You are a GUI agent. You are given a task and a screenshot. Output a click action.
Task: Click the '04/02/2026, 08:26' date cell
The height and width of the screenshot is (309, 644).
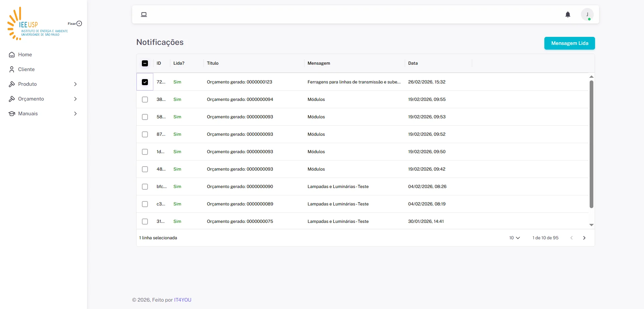point(427,187)
